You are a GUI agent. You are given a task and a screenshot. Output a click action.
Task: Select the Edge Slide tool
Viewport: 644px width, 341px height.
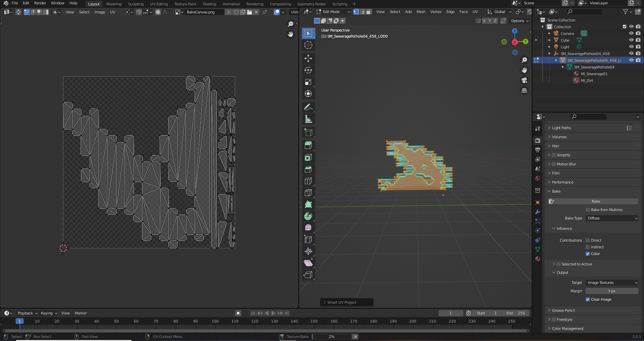[308, 240]
